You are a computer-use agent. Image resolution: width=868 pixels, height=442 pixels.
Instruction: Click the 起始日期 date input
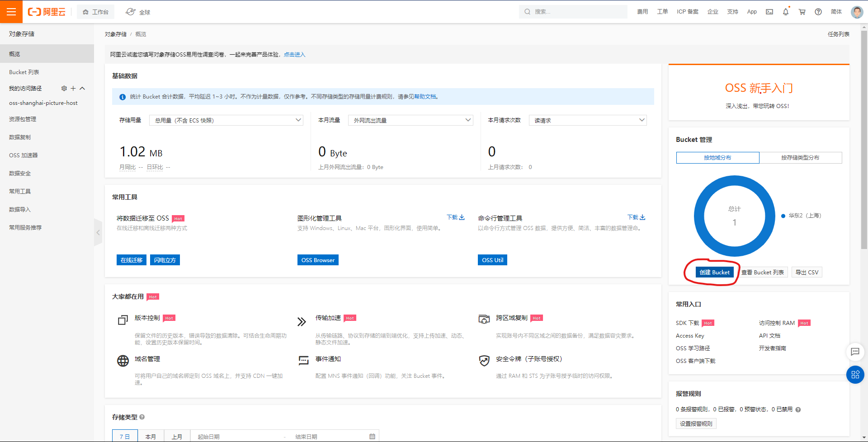coord(237,437)
